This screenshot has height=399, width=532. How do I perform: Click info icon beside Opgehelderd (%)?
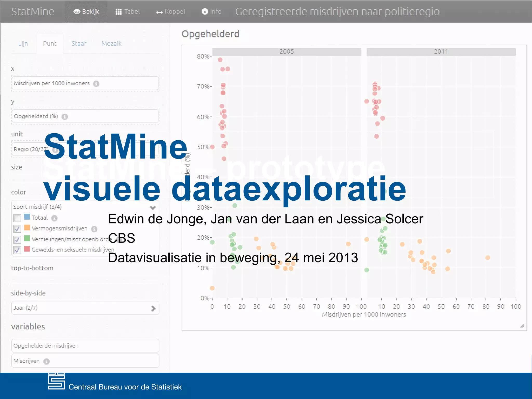click(x=65, y=117)
